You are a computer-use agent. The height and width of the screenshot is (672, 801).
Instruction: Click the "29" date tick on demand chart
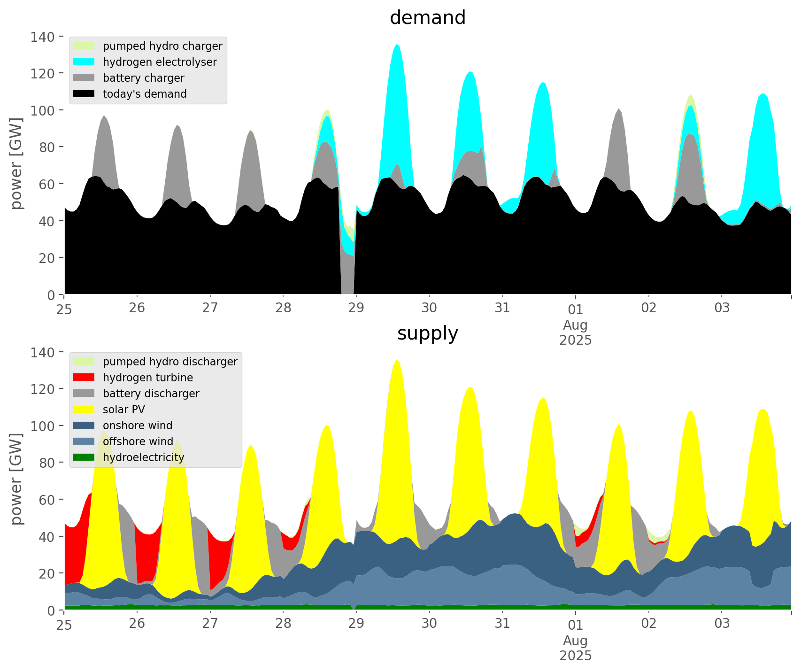click(x=356, y=308)
